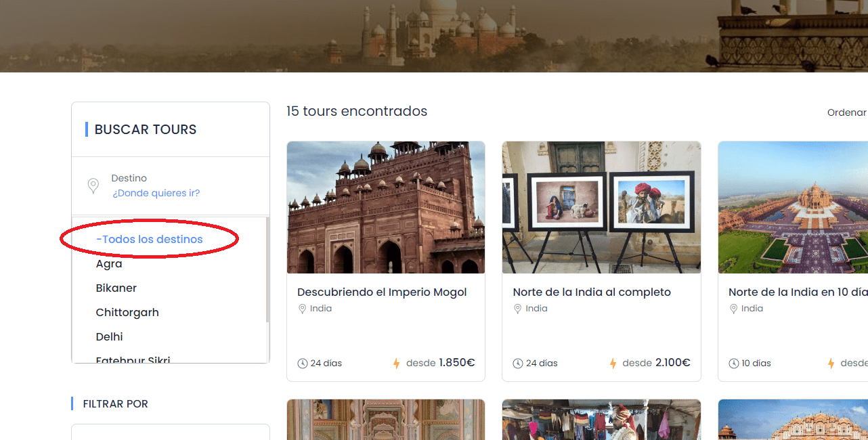Viewport: 868px width, 440px height.
Task: Click pin icon under Descubriendo el Imperio Mogol
Action: [x=302, y=309]
